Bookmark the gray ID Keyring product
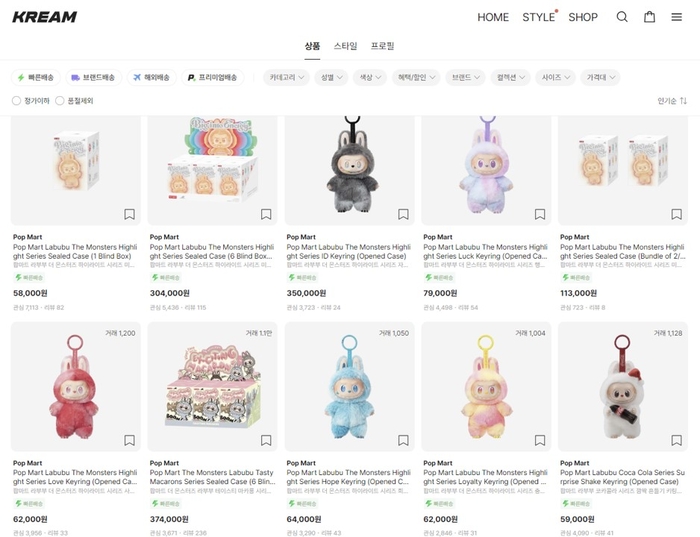The width and height of the screenshot is (700, 537). click(403, 214)
